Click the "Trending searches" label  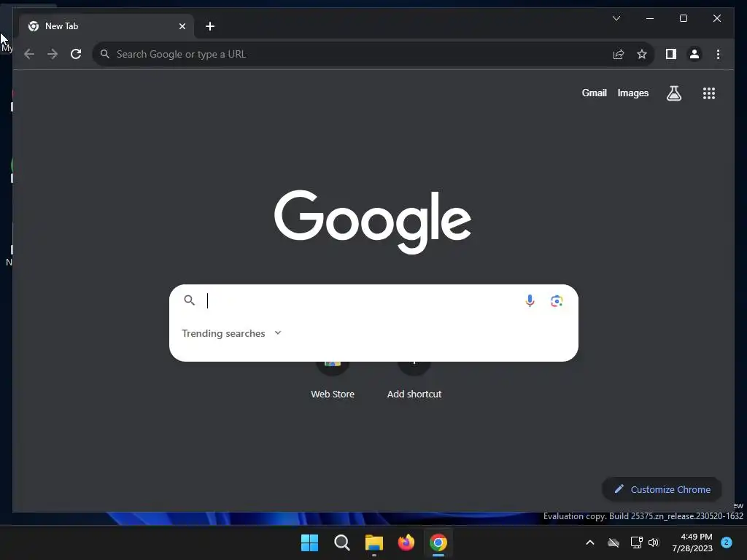pyautogui.click(x=223, y=333)
